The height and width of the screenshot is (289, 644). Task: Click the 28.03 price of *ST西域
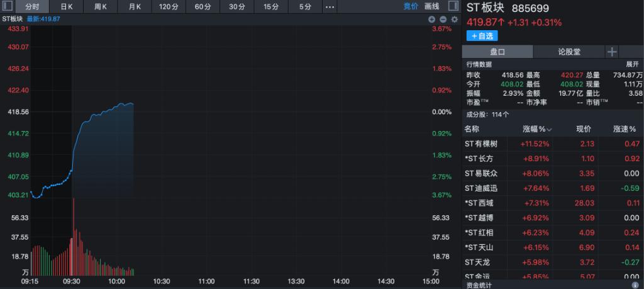585,203
